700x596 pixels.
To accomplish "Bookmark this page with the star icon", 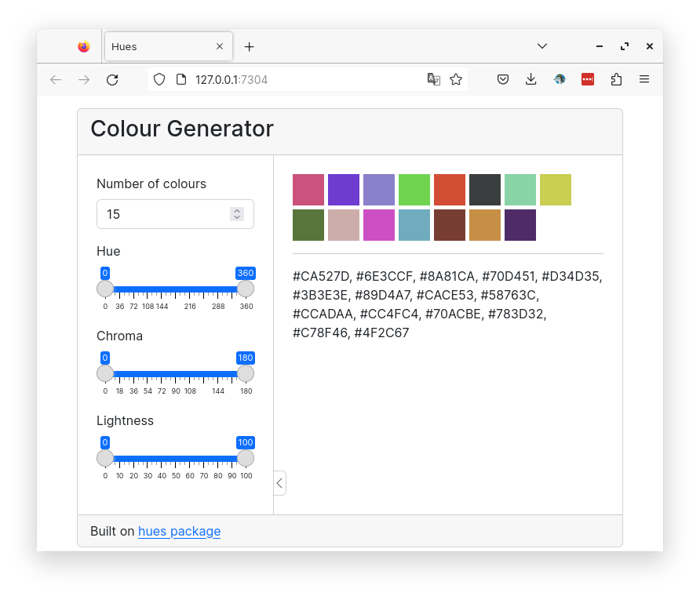I will pyautogui.click(x=456, y=79).
